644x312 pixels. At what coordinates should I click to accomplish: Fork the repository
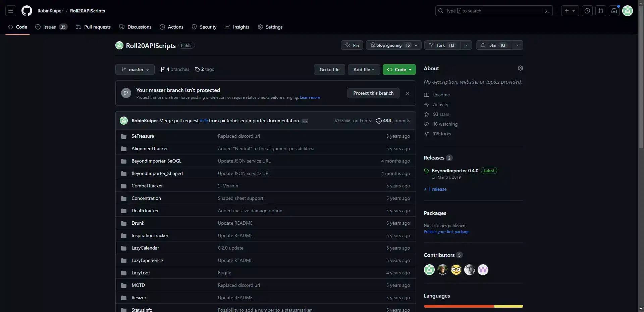[x=442, y=45]
